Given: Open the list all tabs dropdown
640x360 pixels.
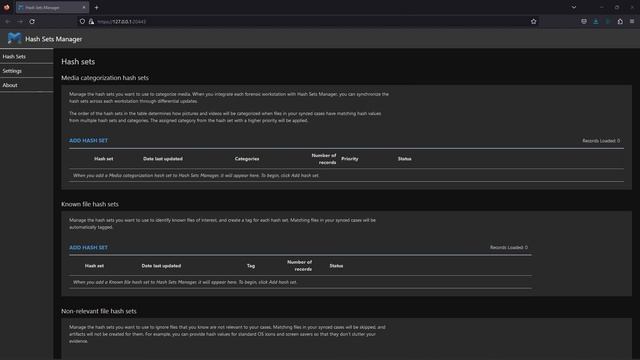Looking at the screenshot, I should pos(574,7).
